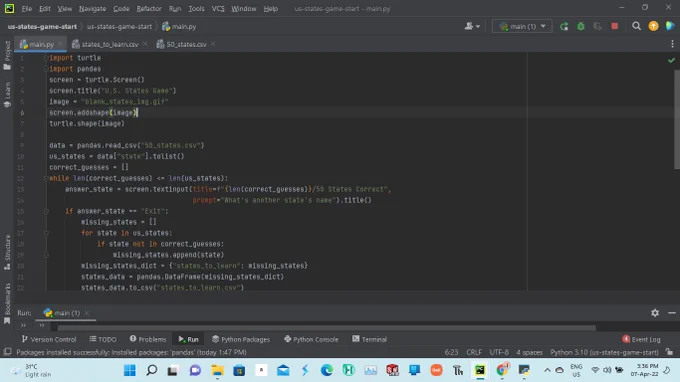Click us-states-game-start breadcrumb root
The image size is (680, 382).
42,26
